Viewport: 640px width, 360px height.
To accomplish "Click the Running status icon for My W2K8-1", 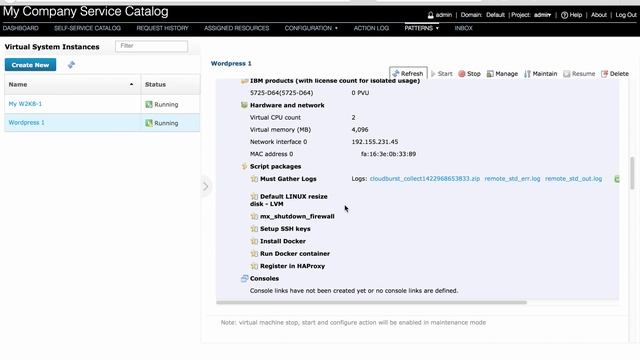I will 149,104.
